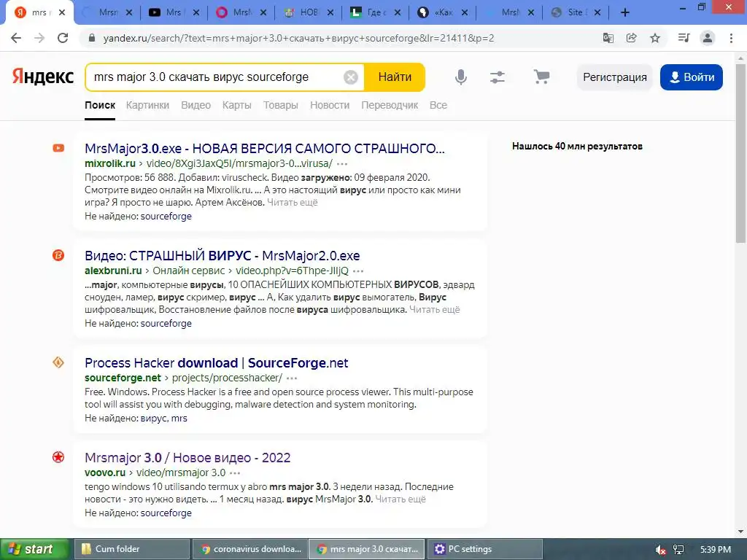Clear the Yandex search query

point(351,77)
